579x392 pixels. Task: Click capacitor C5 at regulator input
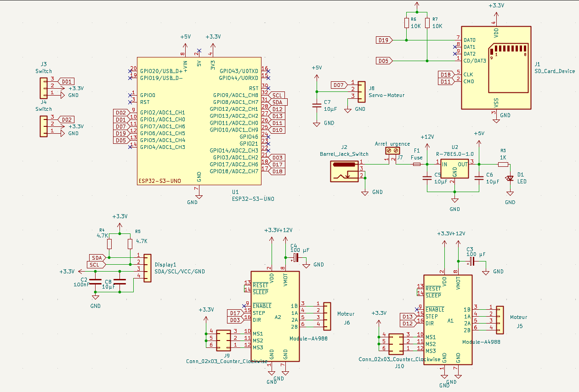pyautogui.click(x=427, y=178)
